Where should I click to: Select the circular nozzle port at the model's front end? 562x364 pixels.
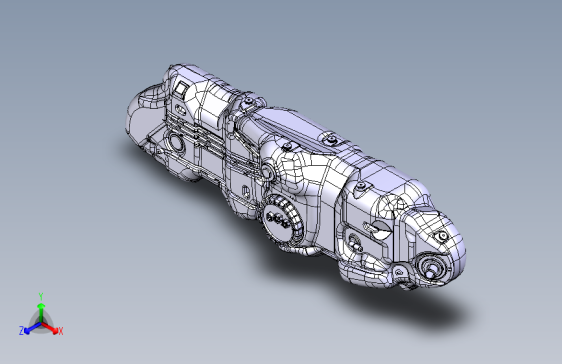click(432, 267)
